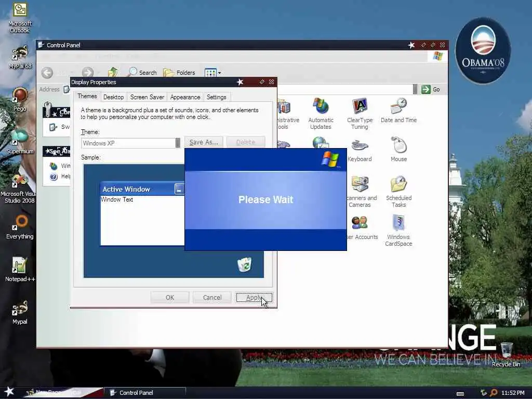Image resolution: width=532 pixels, height=399 pixels.
Task: Open Notepad++ desktop shortcut
Action: [20, 270]
